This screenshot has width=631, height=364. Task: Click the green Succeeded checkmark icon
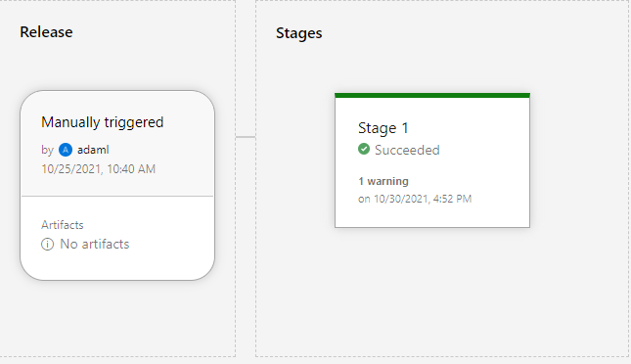click(x=364, y=149)
